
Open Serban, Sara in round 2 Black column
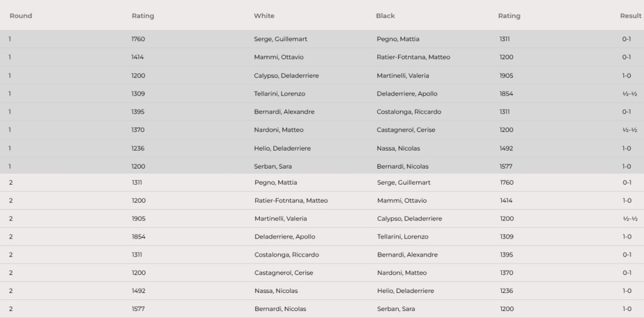394,309
